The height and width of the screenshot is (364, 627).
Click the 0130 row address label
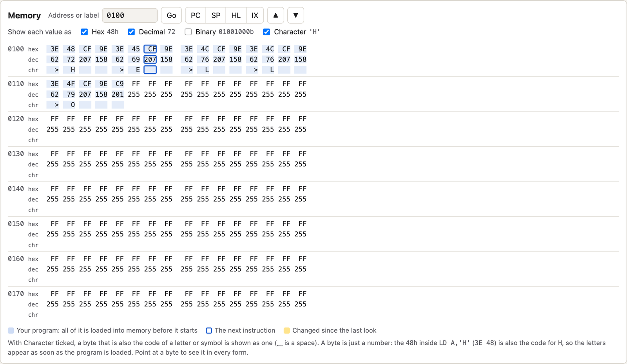click(x=16, y=154)
